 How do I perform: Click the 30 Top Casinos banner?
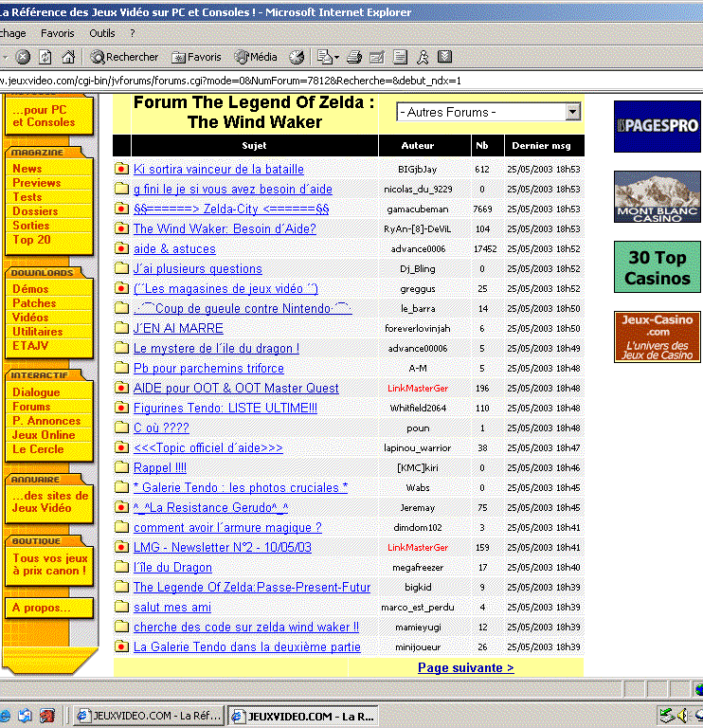658,267
